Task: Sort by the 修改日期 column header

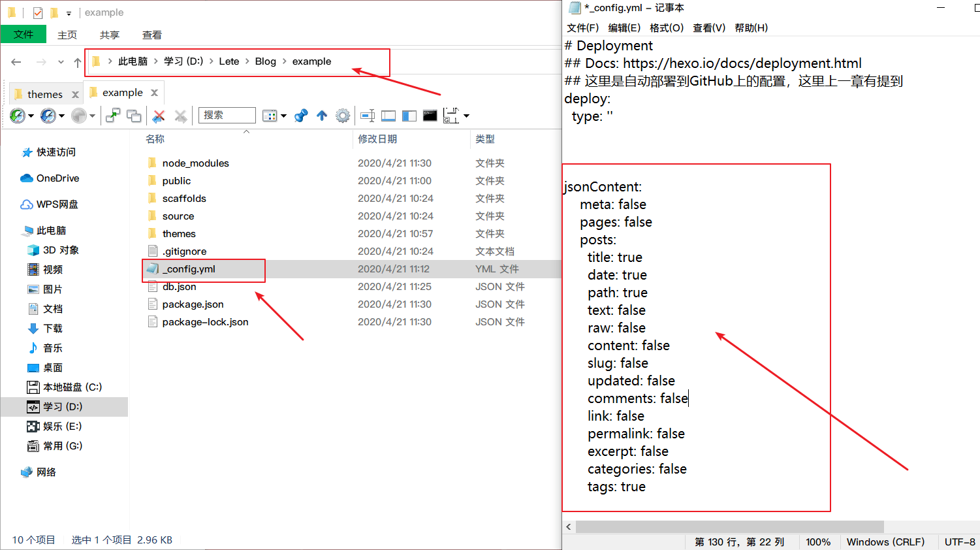Action: pos(377,138)
